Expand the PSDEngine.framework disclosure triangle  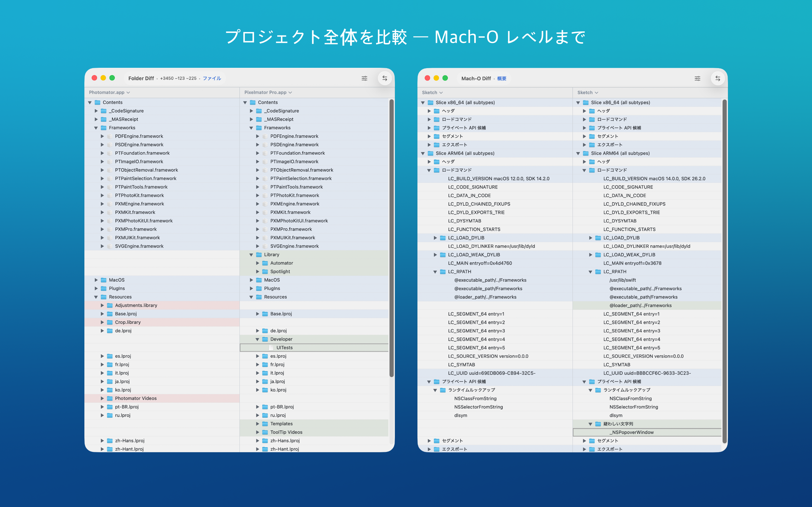[x=103, y=144]
